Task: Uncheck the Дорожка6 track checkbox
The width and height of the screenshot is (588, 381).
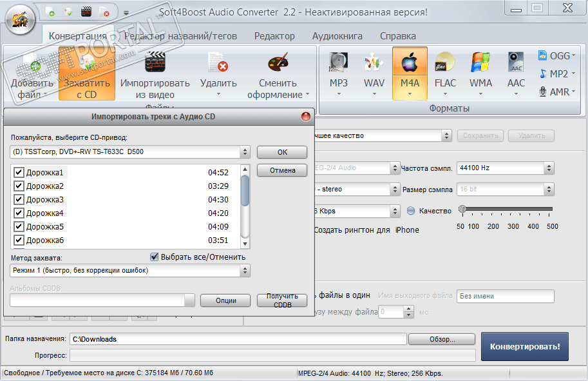Action: pyautogui.click(x=19, y=240)
